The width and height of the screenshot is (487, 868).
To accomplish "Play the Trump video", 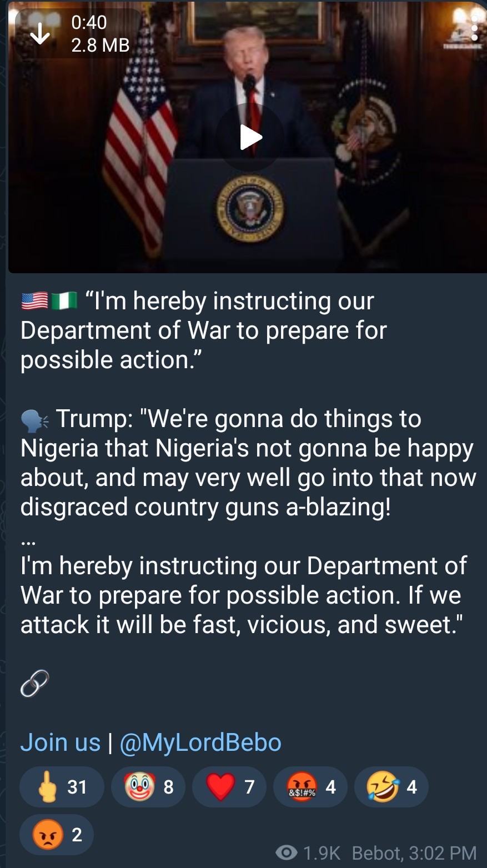I will [250, 137].
